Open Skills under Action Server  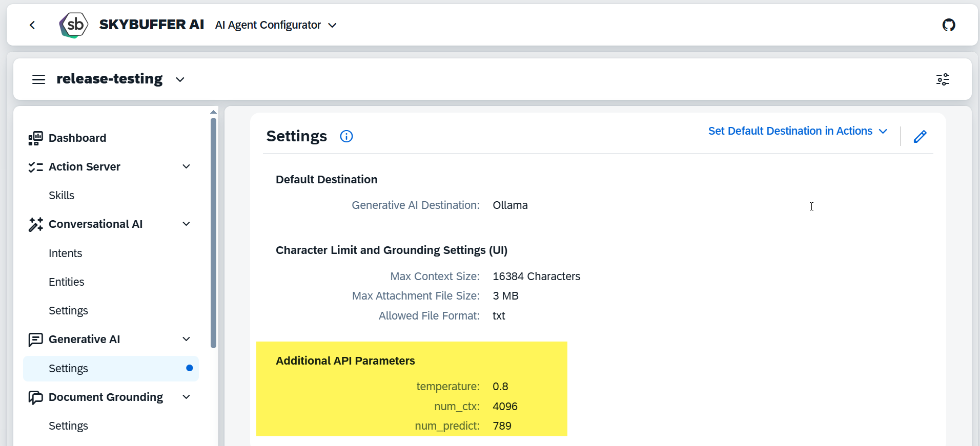[62, 196]
